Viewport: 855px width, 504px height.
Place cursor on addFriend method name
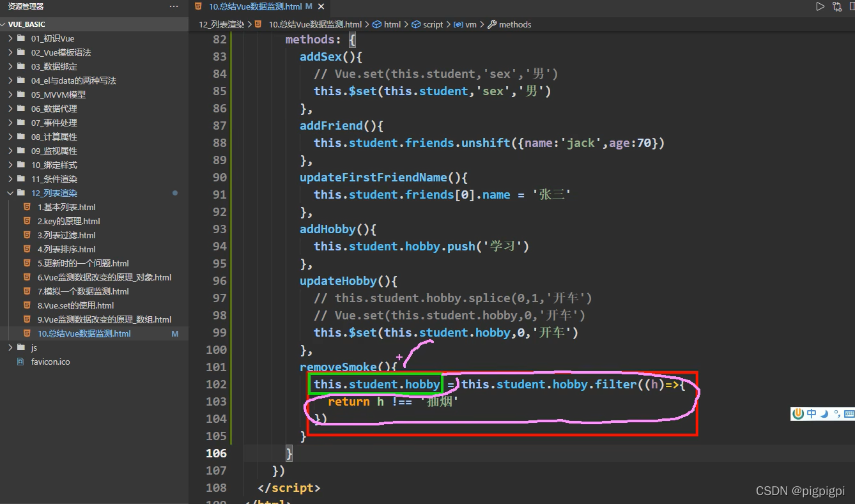331,125
